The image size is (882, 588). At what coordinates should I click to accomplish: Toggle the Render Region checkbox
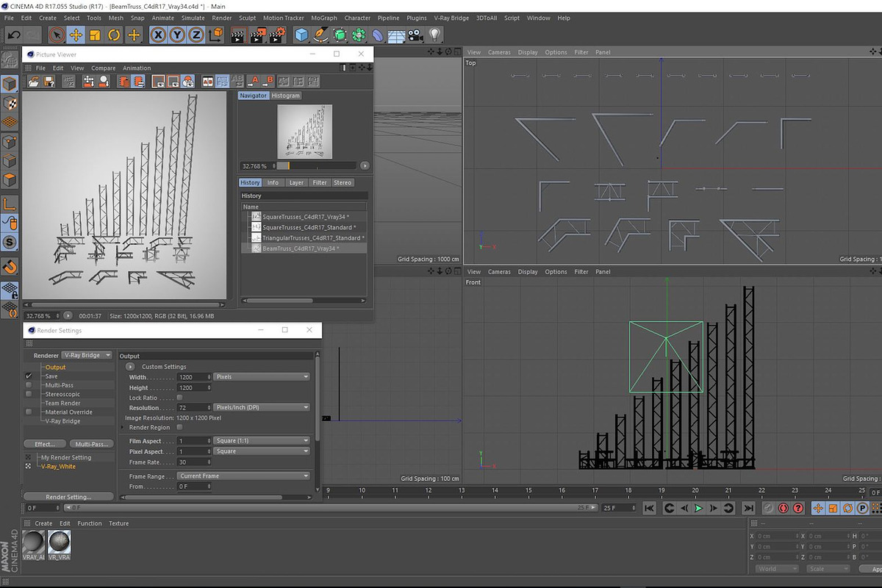pyautogui.click(x=179, y=427)
